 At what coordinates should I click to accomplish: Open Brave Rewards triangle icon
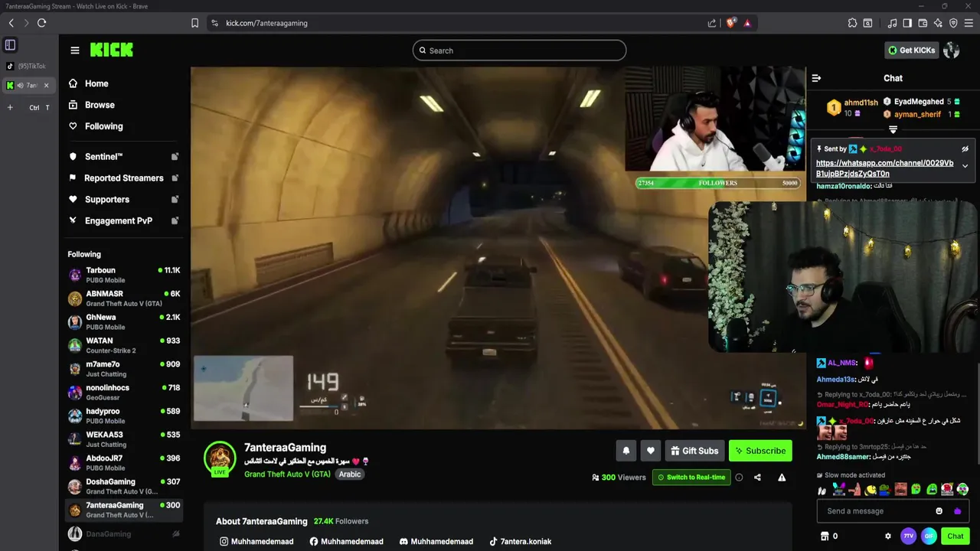tap(747, 23)
